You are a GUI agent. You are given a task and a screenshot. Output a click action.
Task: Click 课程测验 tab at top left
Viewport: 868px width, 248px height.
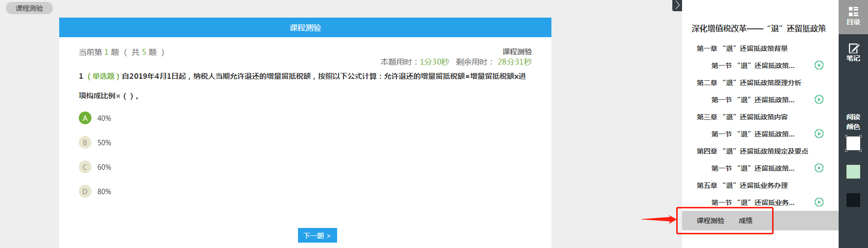[x=29, y=8]
